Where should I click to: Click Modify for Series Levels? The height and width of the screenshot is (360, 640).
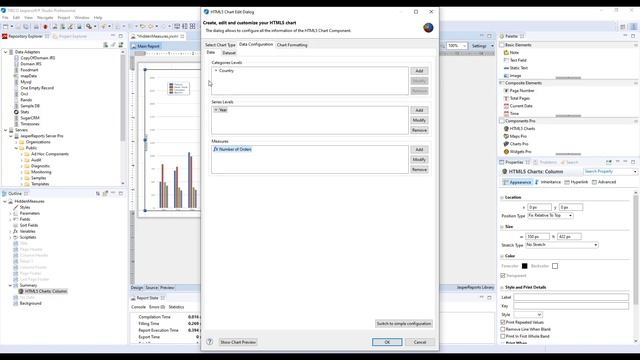419,120
